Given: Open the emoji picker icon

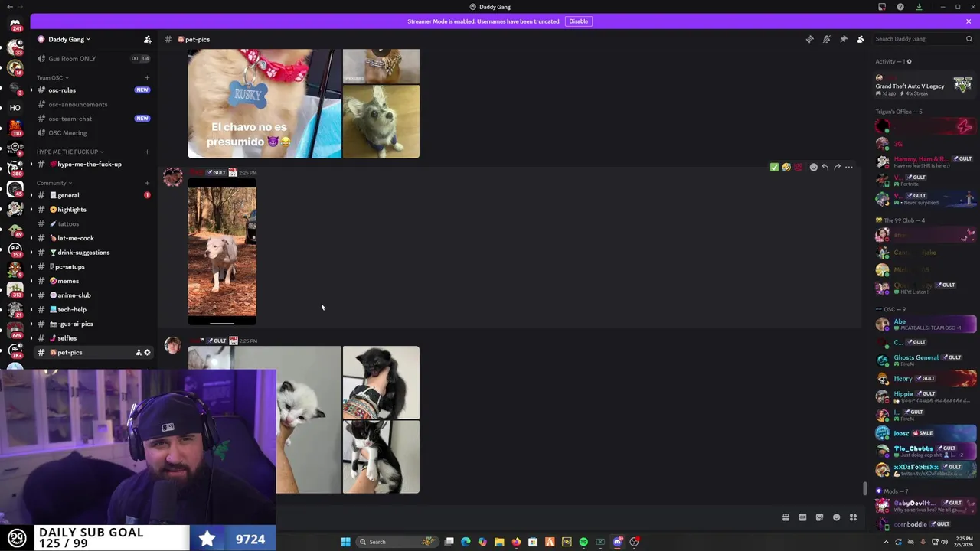Looking at the screenshot, I should point(836,518).
